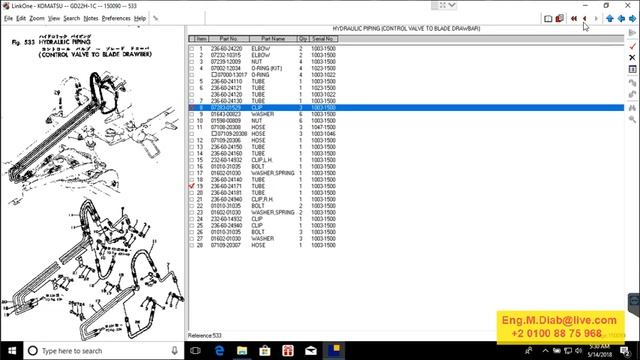Screen dimensions: 640x360
Task: Open the Edit menu
Action: (21, 18)
